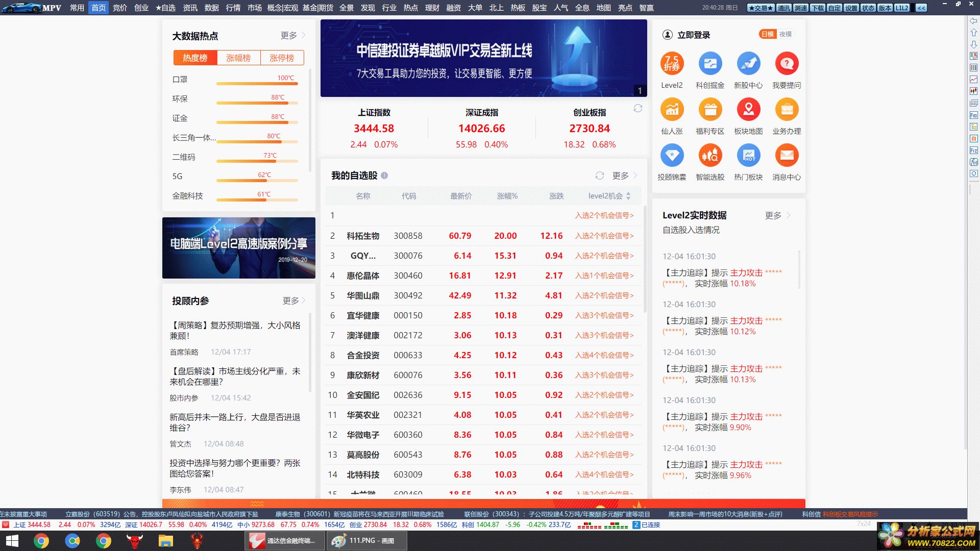Screen dimensions: 980x551
Task: Click the watchlist vertical scrollbar
Action: (645, 259)
